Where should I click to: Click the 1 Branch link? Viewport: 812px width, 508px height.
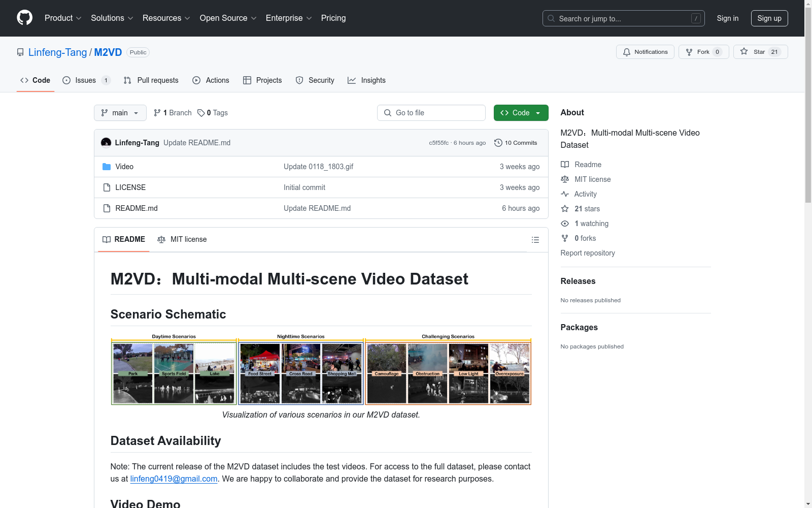pyautogui.click(x=173, y=113)
